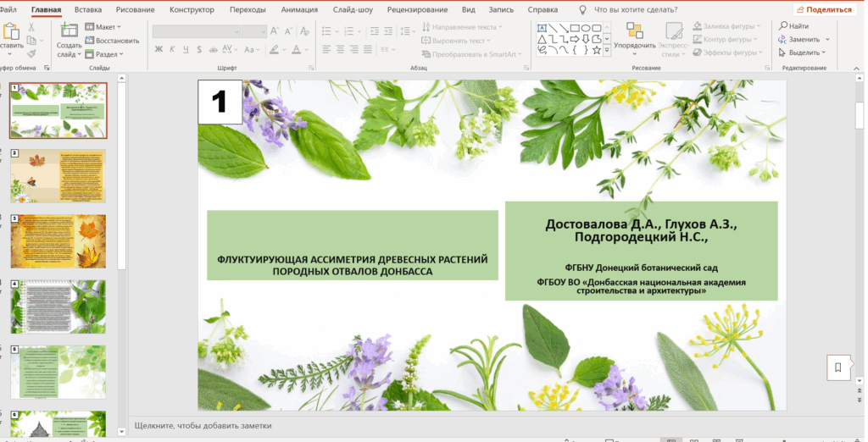Click the text highlight color marker

pyautogui.click(x=274, y=49)
